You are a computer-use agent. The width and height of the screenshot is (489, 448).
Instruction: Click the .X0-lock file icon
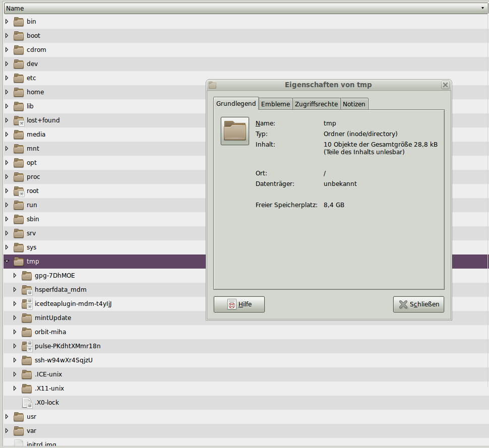[27, 403]
